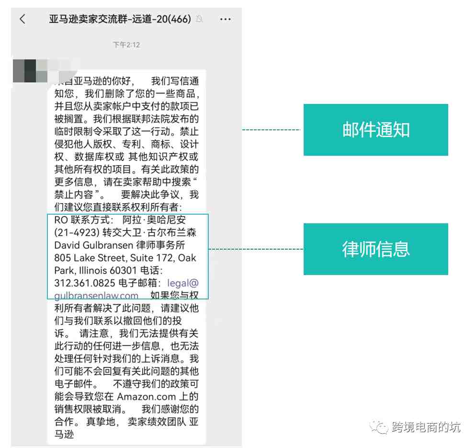Tap the Amazon.com text in the message

pyautogui.click(x=147, y=397)
